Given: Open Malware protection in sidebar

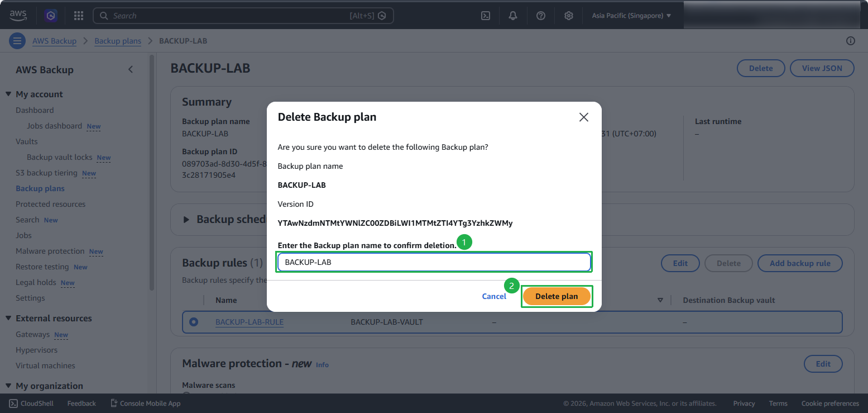Looking at the screenshot, I should click(x=50, y=251).
